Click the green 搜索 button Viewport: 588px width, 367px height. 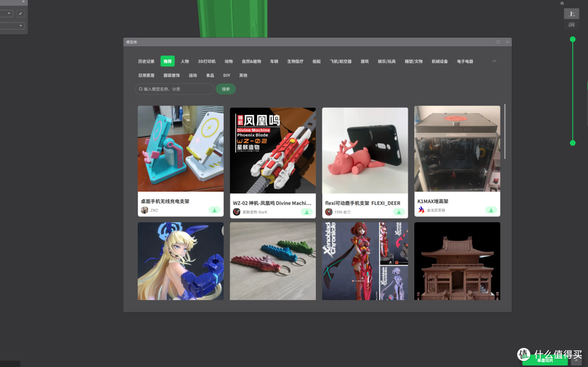click(x=226, y=89)
